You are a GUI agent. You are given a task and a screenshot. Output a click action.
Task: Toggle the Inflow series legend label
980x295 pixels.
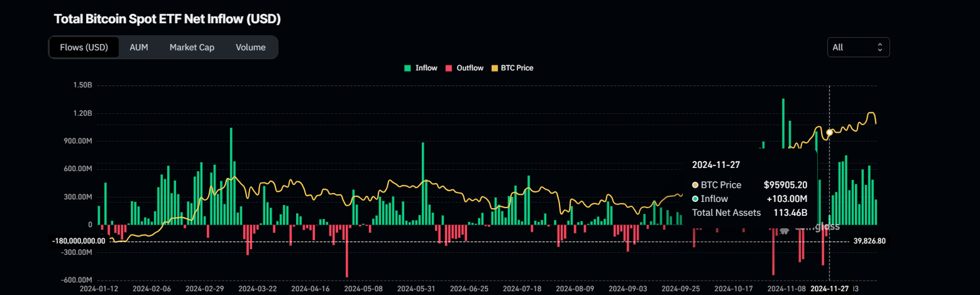tap(426, 68)
